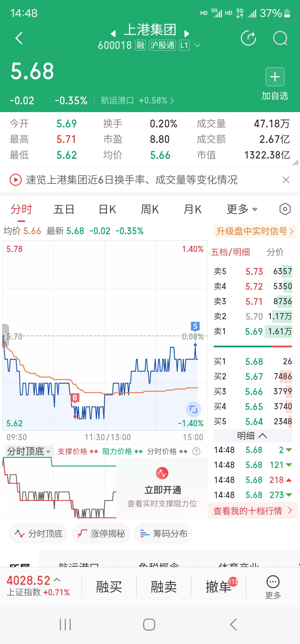Tap trade row 14:48 with volume 218
Screen dimensions: 300x644
point(253,480)
